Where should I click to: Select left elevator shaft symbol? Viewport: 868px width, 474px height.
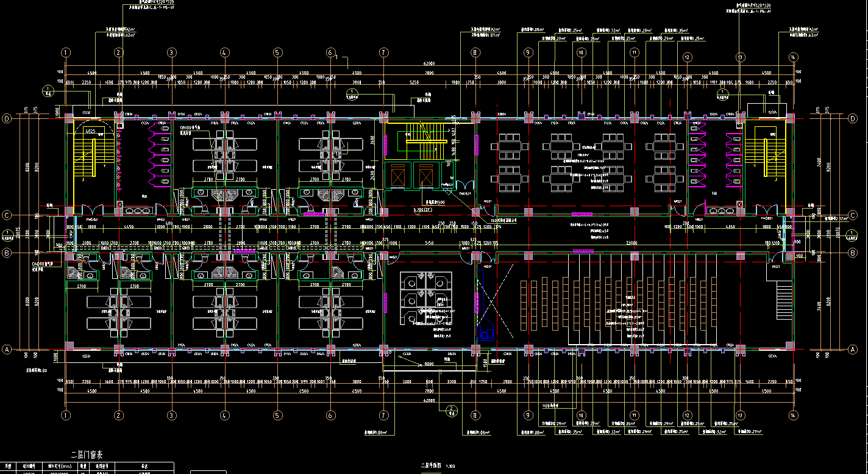[397, 178]
